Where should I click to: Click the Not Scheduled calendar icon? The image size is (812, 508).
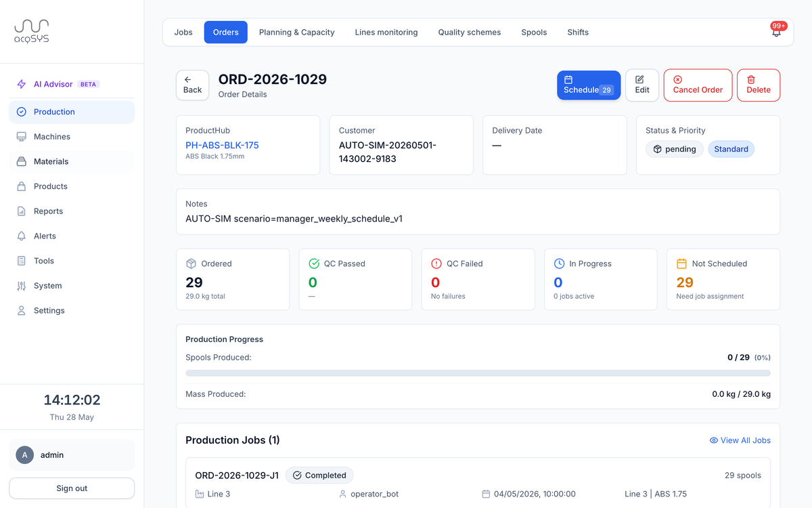682,263
